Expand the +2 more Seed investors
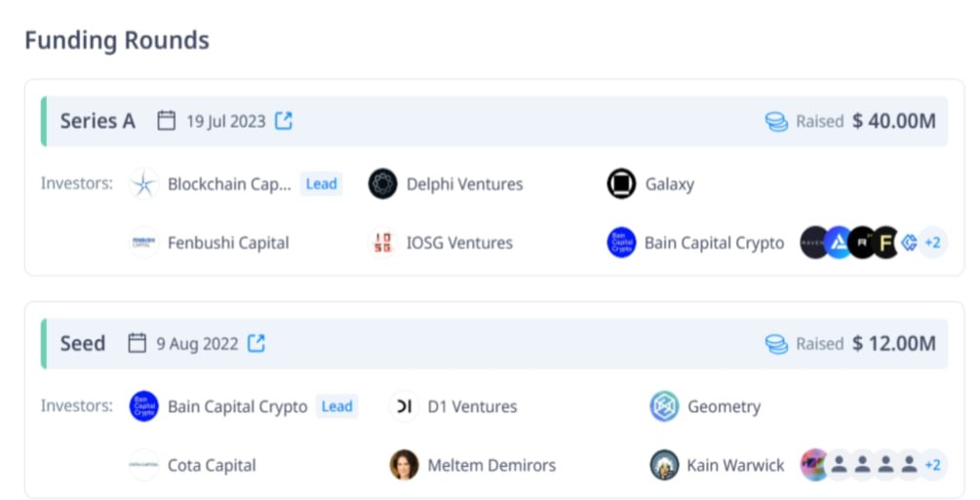980x500 pixels. click(x=932, y=465)
